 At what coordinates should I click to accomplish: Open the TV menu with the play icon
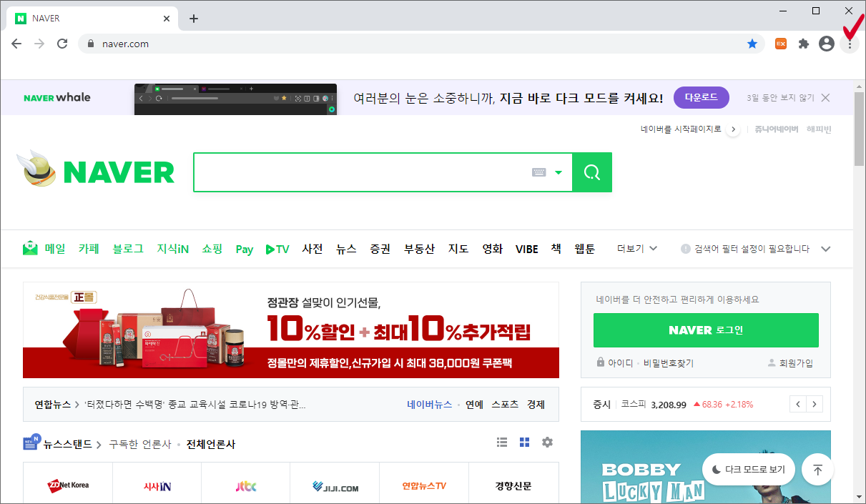pos(277,249)
